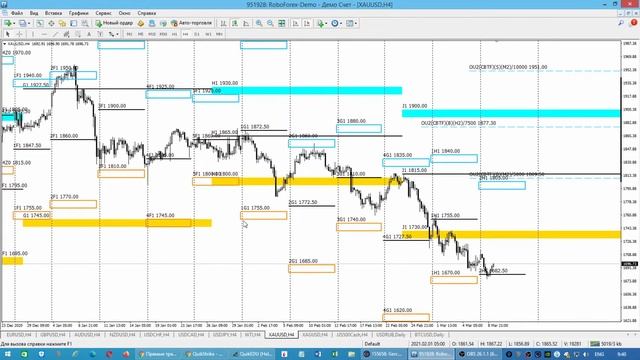The image size is (640, 360).
Task: Select the crosshair tool
Action: (19, 34)
